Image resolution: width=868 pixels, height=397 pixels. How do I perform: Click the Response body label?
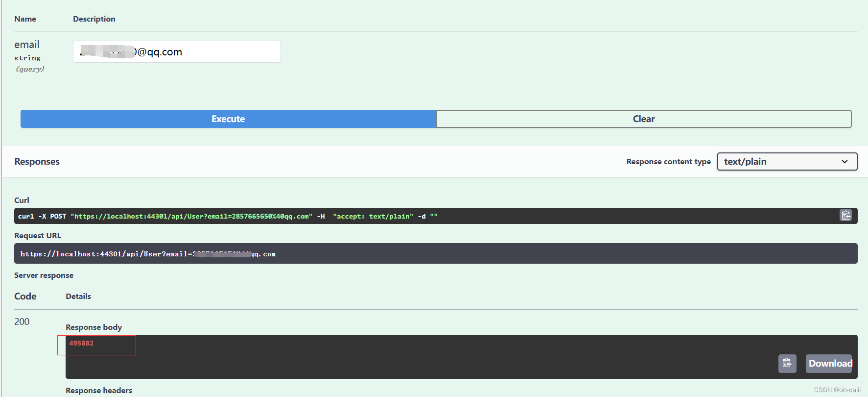coord(94,327)
